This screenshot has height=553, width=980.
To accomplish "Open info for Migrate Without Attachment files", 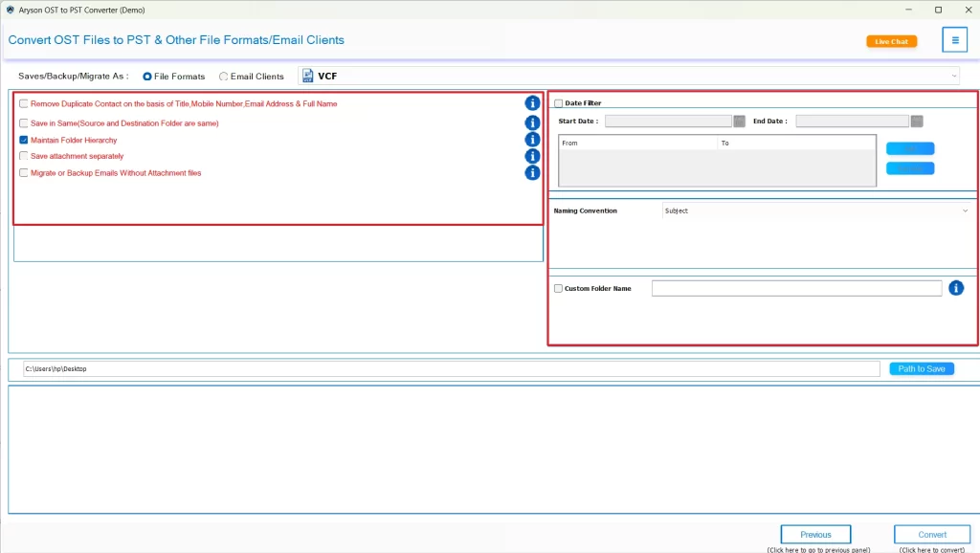I will (x=532, y=173).
